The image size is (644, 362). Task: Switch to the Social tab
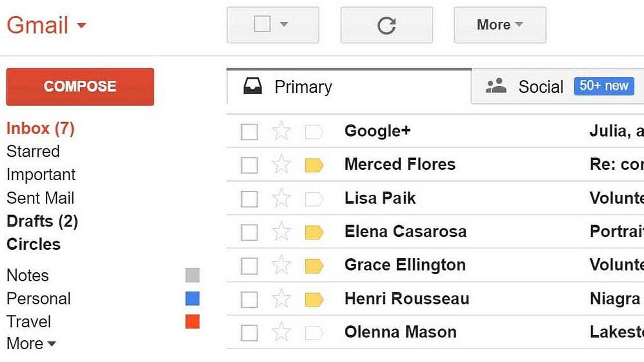tap(541, 86)
